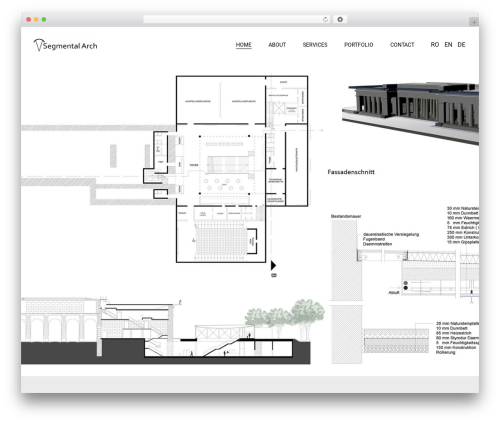
Task: Click the Bestandsmauer label text
Action: pyautogui.click(x=346, y=216)
